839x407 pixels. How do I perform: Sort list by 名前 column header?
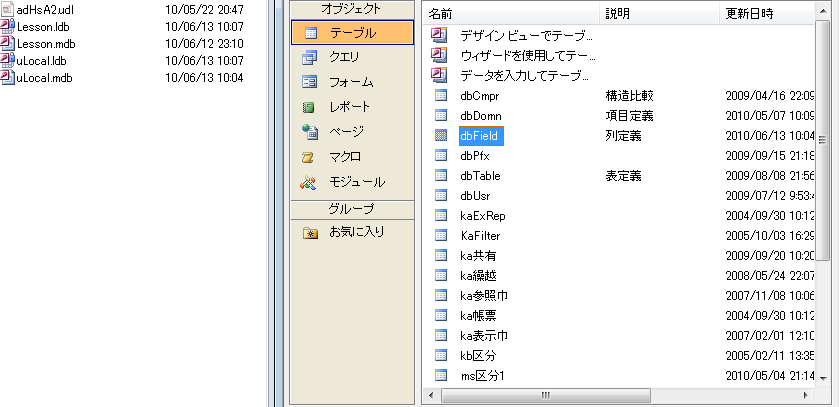pos(510,14)
